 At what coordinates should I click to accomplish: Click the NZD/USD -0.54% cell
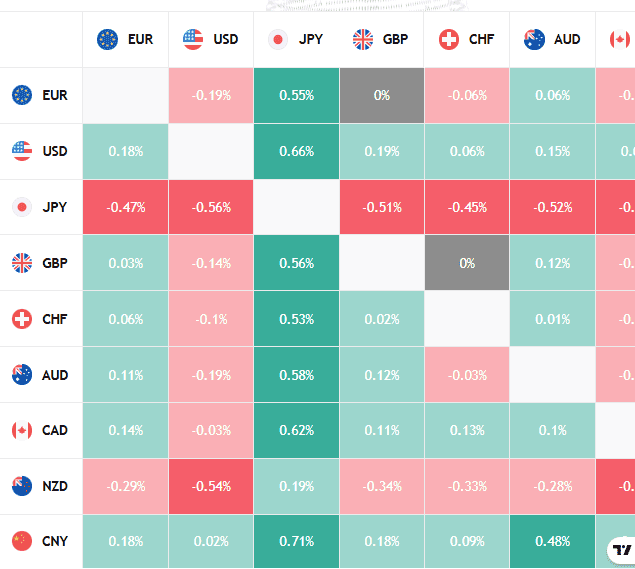click(211, 486)
